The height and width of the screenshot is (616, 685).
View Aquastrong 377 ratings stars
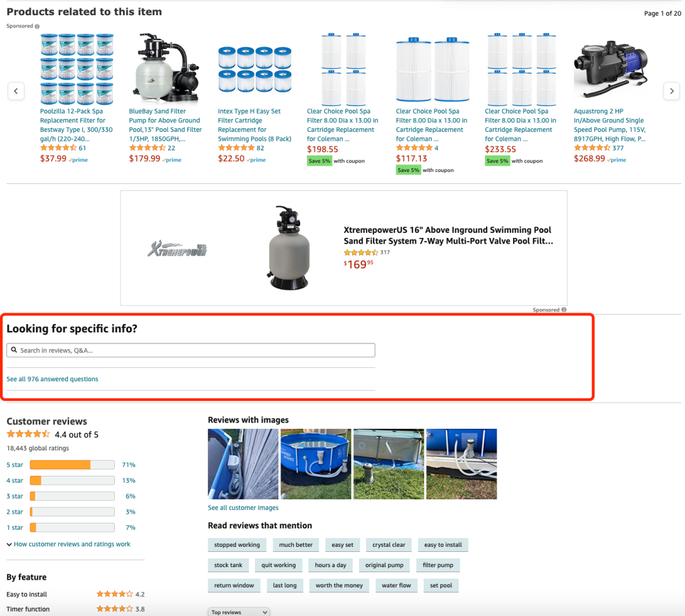(592, 148)
